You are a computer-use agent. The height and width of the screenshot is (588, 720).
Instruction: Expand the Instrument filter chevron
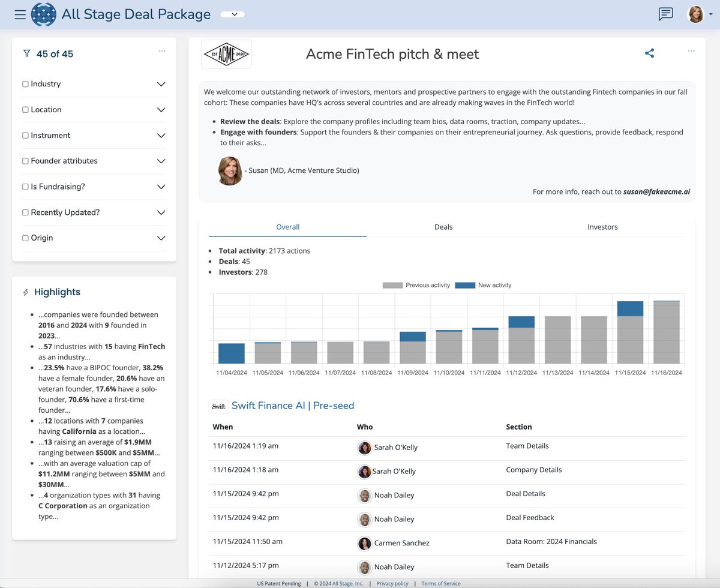(x=161, y=136)
